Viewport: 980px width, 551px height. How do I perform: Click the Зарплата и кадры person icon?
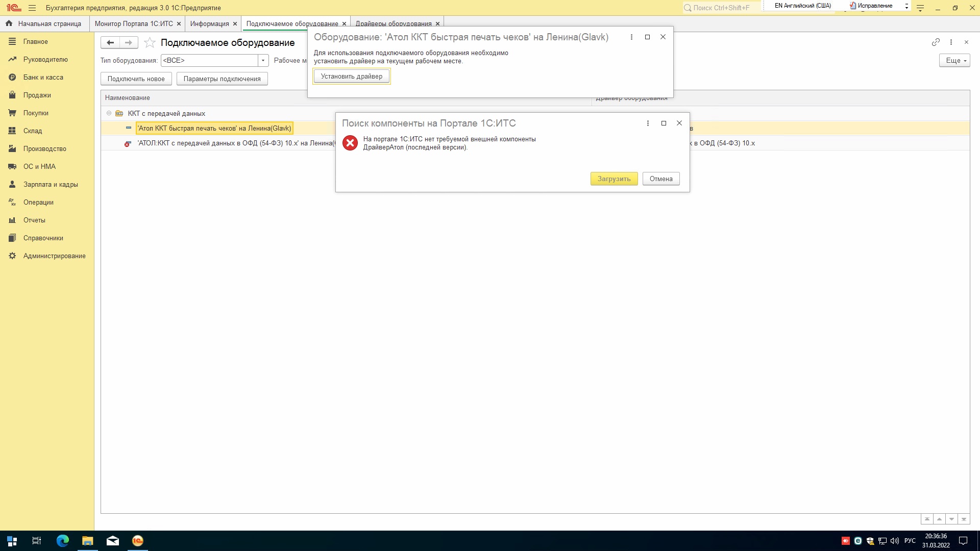12,184
